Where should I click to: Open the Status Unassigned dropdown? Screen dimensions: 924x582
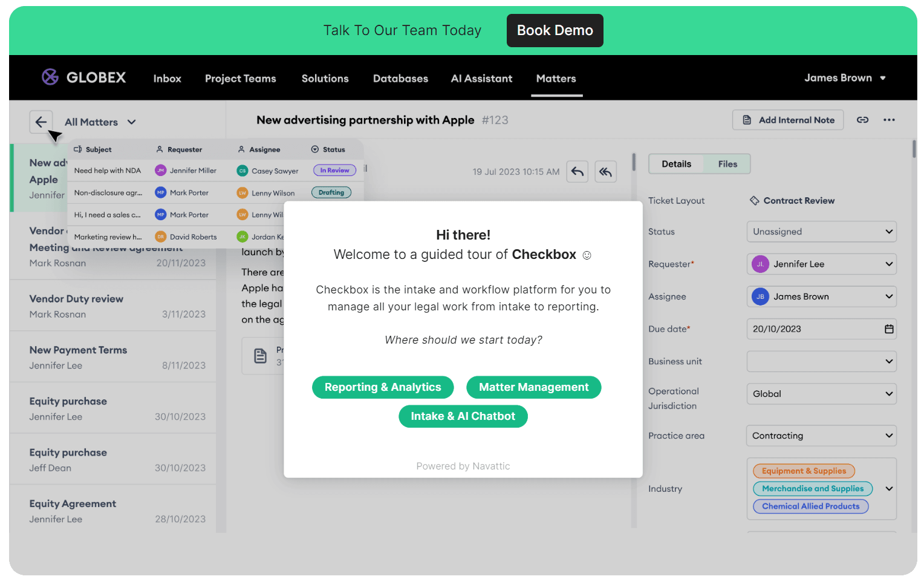click(822, 232)
